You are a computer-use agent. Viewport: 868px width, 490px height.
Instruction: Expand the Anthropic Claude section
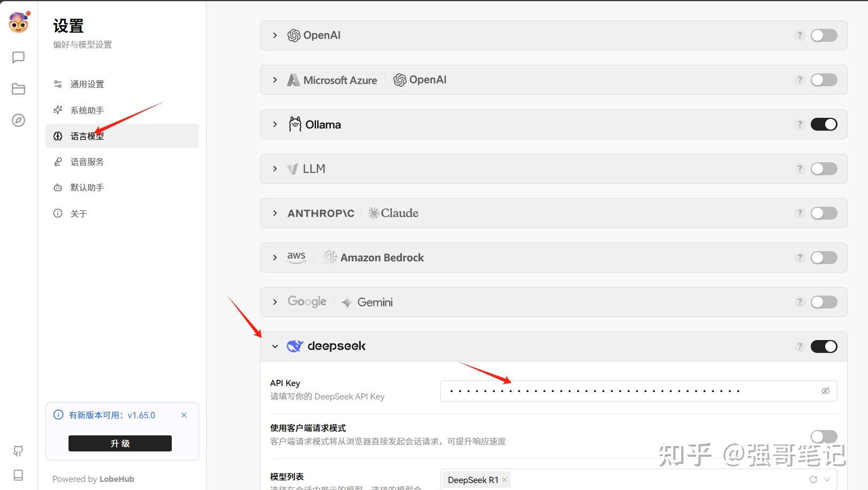(x=275, y=213)
